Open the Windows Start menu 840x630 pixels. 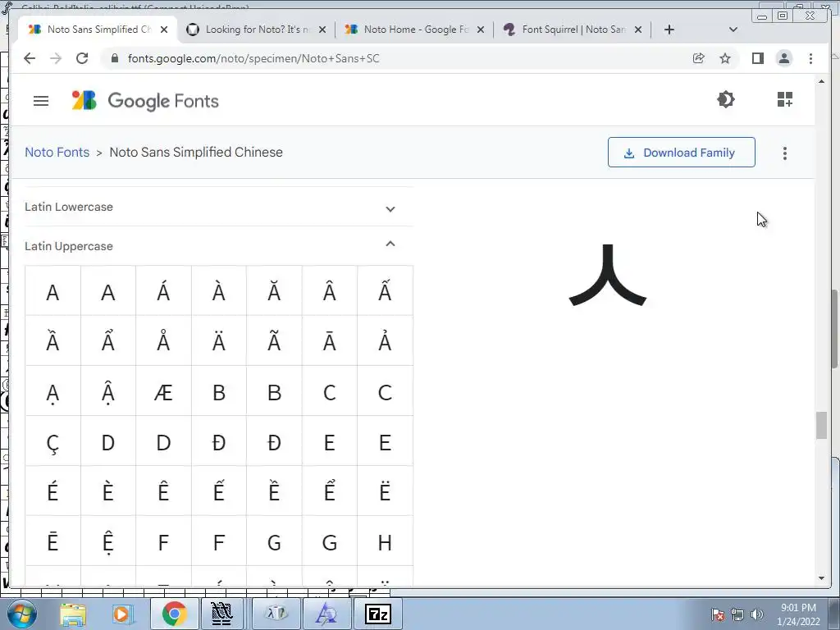[21, 614]
